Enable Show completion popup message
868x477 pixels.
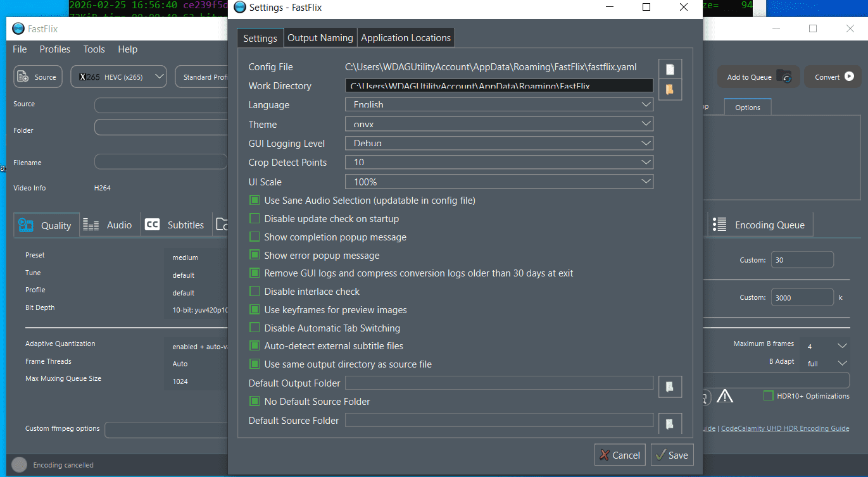[x=255, y=237]
